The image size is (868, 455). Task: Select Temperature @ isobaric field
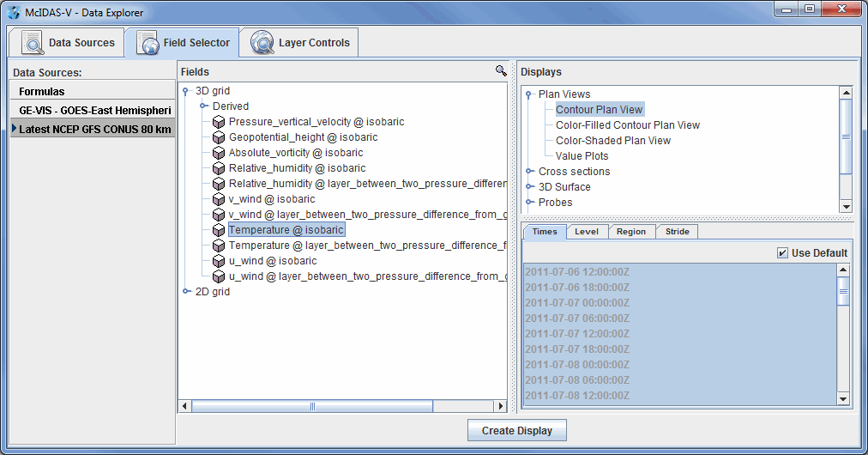pos(286,230)
